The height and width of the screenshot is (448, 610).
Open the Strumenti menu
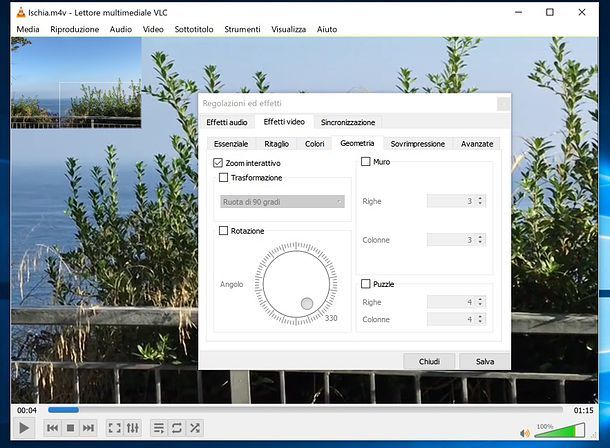tap(242, 29)
